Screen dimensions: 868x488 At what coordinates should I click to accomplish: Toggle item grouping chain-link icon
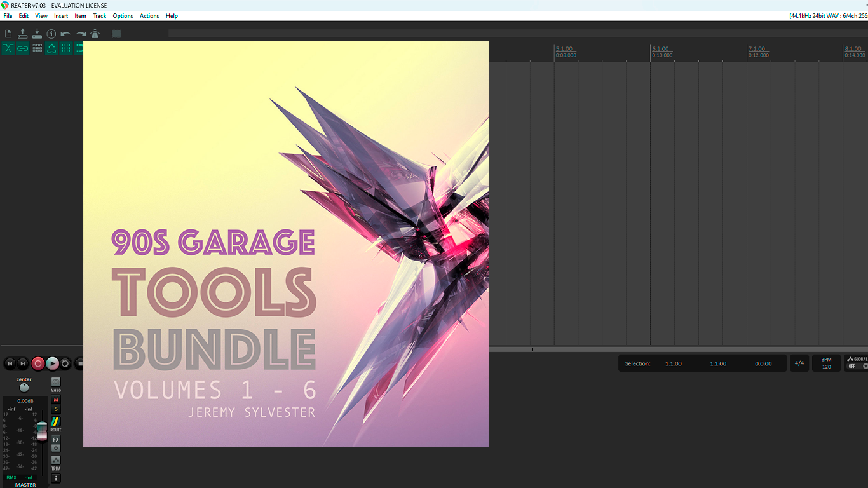(x=22, y=48)
